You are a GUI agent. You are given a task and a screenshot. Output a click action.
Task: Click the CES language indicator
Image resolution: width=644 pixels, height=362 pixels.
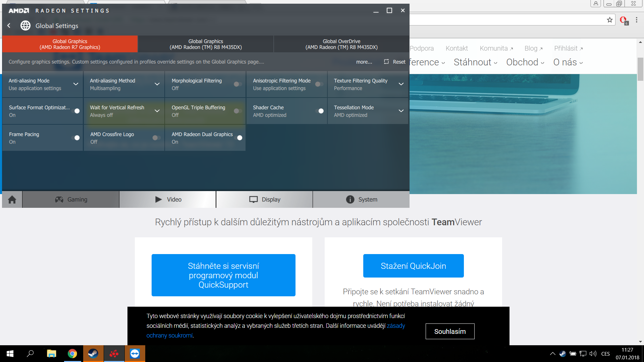pyautogui.click(x=605, y=354)
